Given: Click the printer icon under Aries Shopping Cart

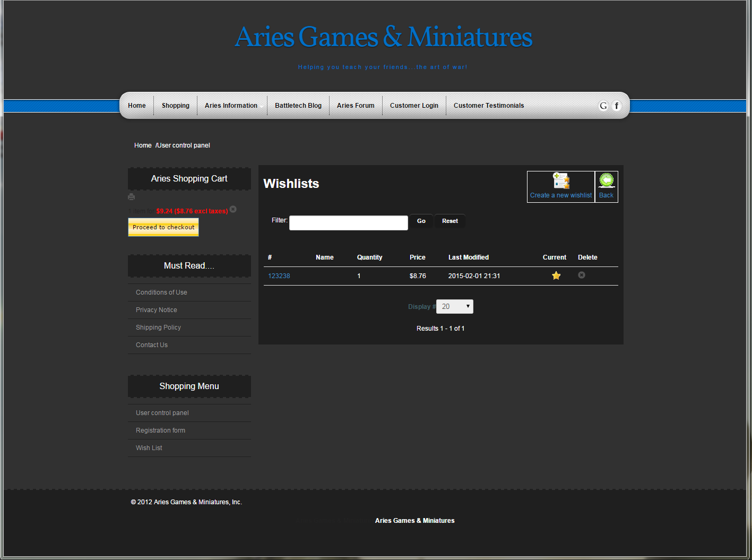Looking at the screenshot, I should 131,197.
